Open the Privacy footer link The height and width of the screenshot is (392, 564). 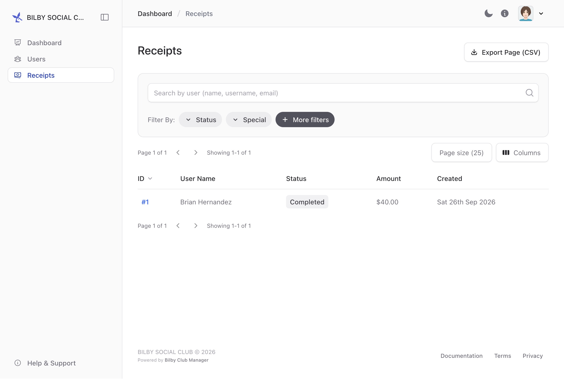(x=532, y=356)
